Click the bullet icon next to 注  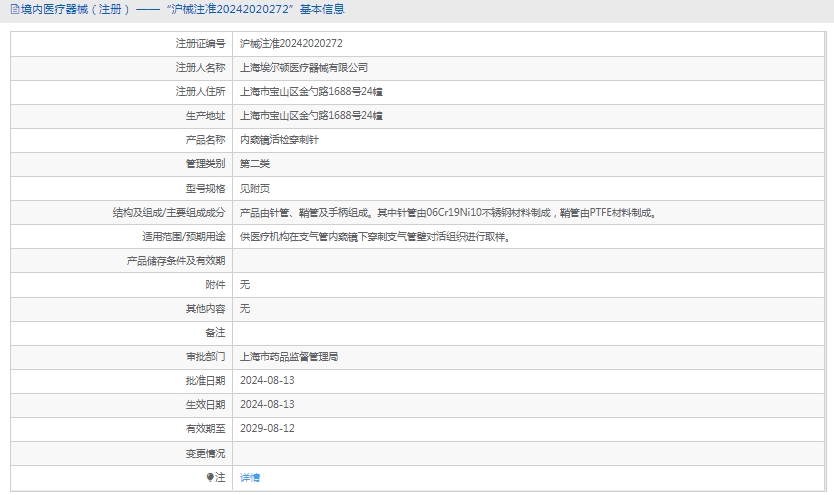(210, 477)
